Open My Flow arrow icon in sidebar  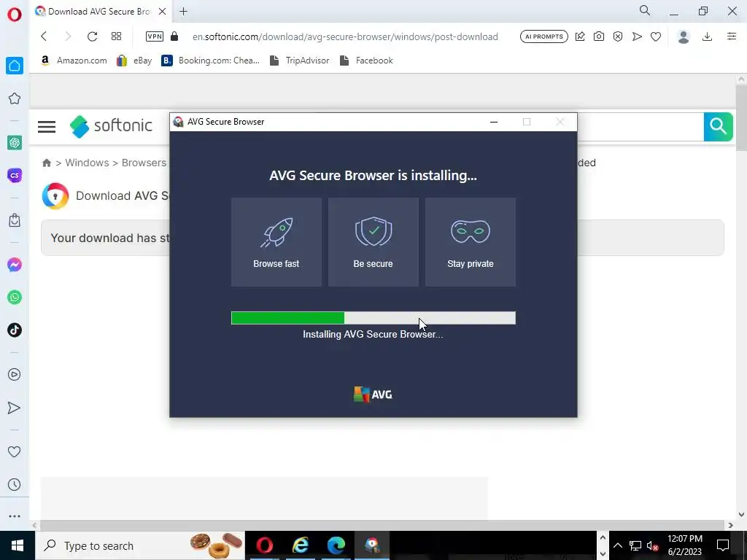(x=15, y=408)
